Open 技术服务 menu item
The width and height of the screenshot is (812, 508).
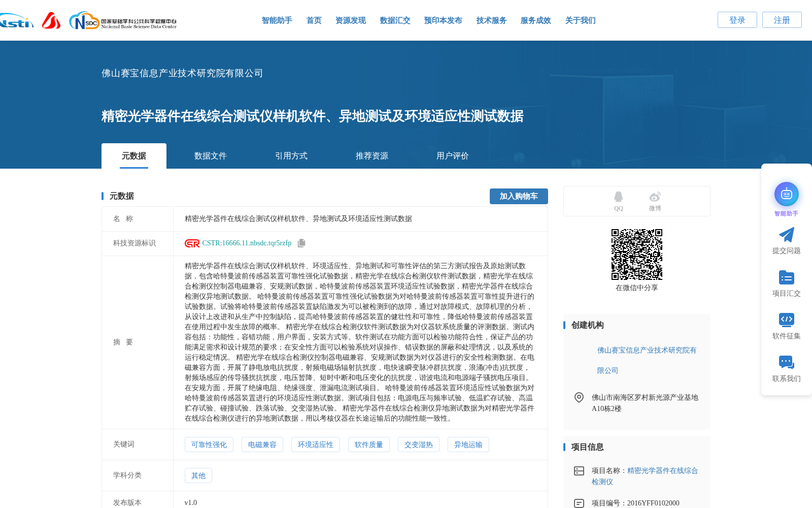(492, 20)
